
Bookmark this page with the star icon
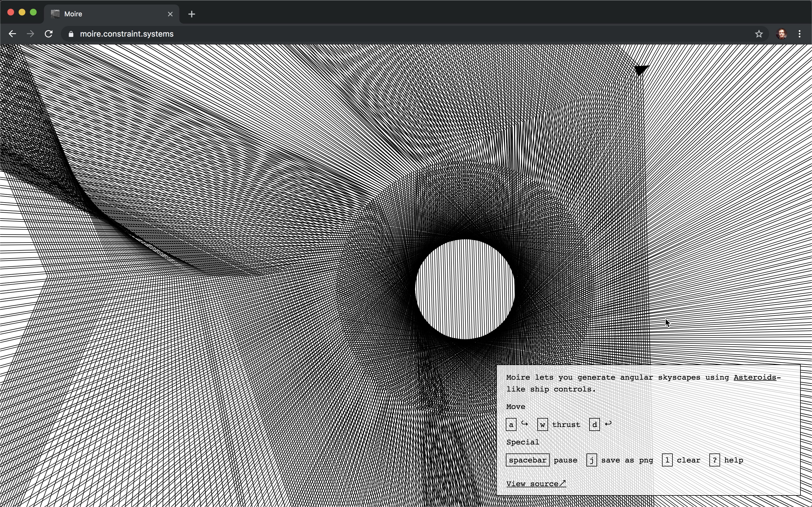[759, 34]
